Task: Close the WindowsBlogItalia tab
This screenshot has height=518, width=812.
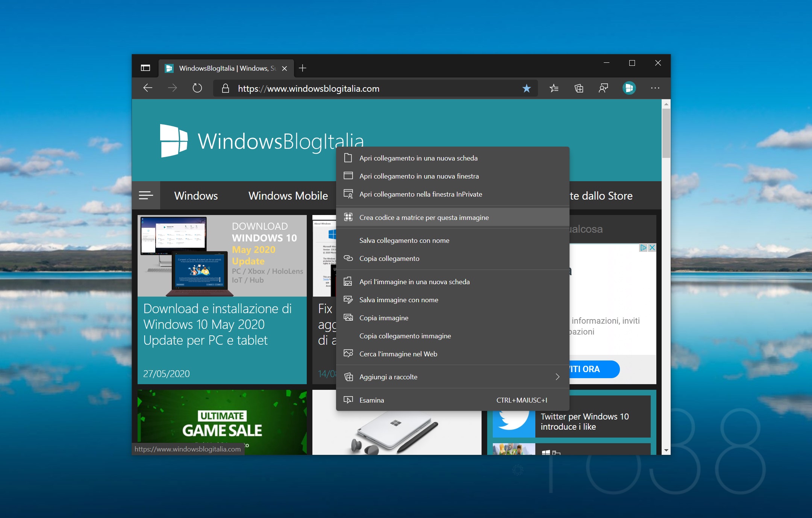Action: point(285,68)
